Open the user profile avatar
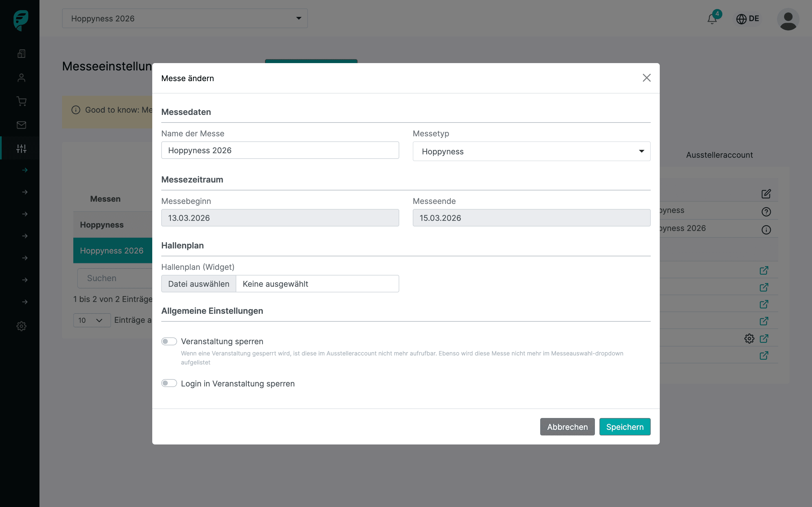Viewport: 812px width, 507px height. coord(788,19)
